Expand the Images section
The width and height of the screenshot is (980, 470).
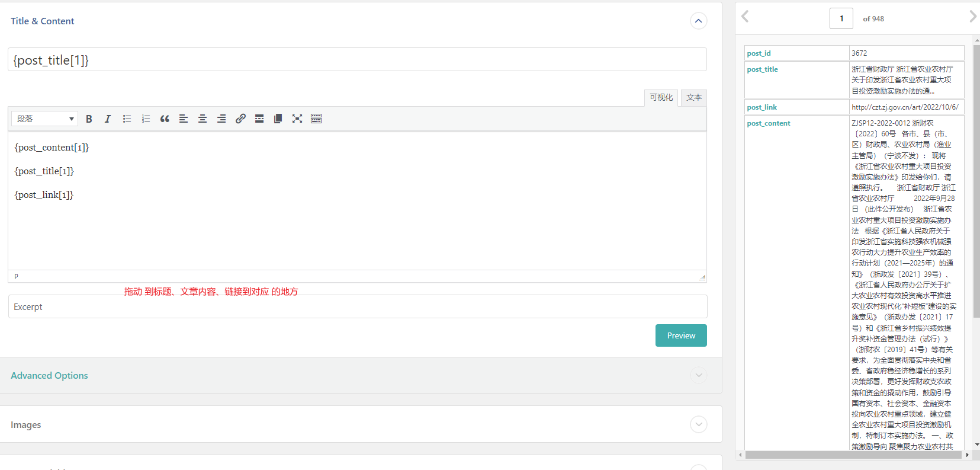point(699,424)
